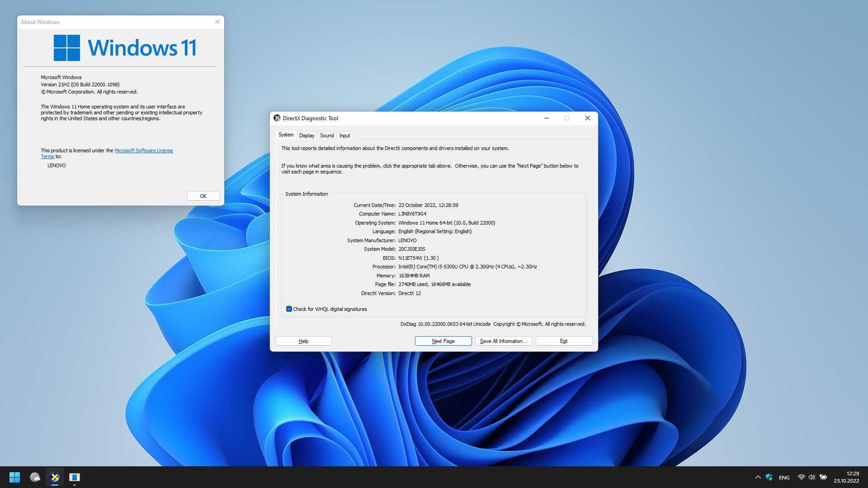This screenshot has width=868, height=488.
Task: Click the Start menu Windows icon
Action: point(13,477)
